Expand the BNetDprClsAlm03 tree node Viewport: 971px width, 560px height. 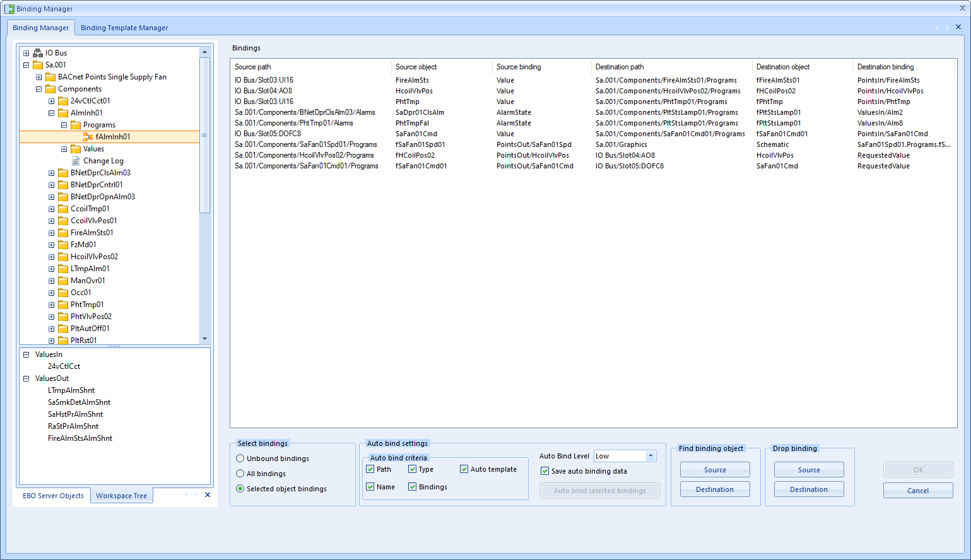click(x=52, y=173)
